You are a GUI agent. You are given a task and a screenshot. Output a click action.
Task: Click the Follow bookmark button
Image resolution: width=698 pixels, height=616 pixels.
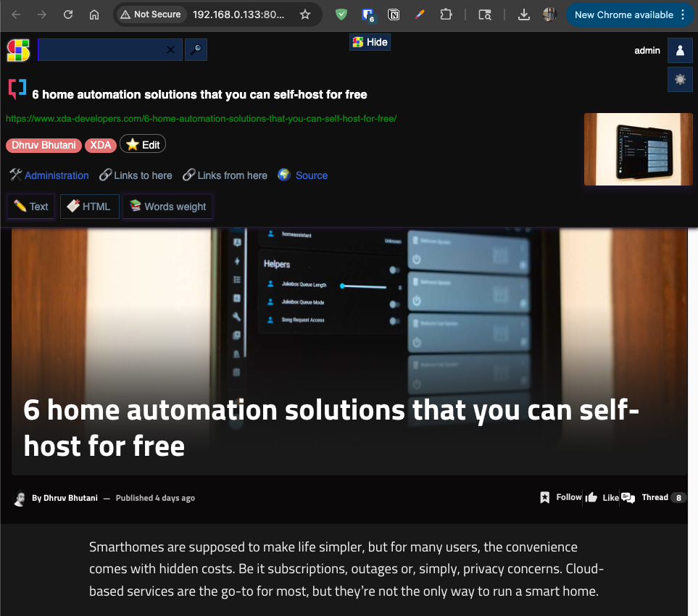click(561, 498)
